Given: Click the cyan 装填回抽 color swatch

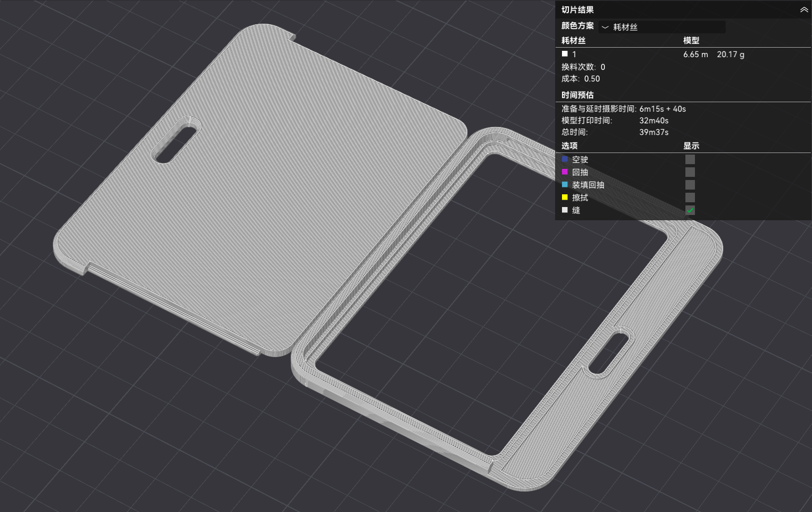Looking at the screenshot, I should pyautogui.click(x=565, y=184).
